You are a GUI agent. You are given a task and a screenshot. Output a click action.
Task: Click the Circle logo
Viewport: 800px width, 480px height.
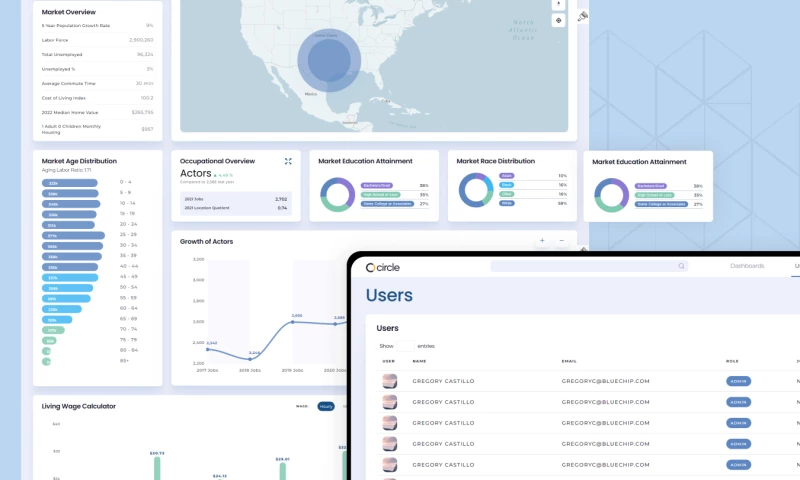click(383, 267)
